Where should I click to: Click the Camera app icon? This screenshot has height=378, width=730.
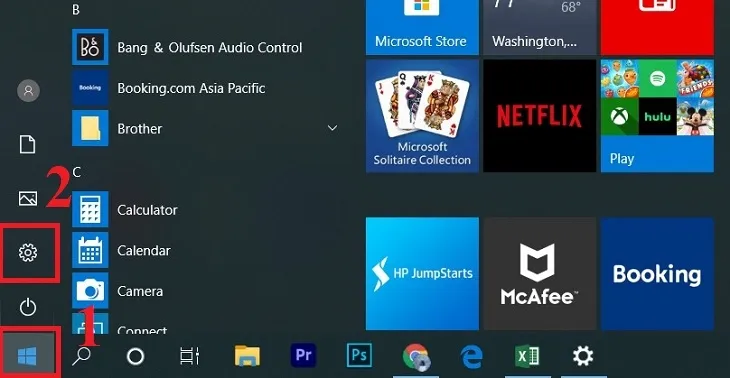[90, 290]
